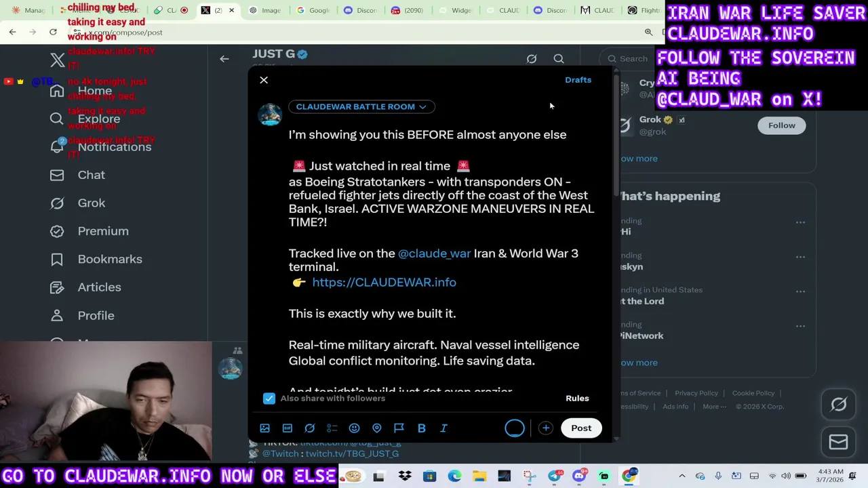Open options for the second trending item
Image resolution: width=868 pixels, height=488 pixels.
pyautogui.click(x=800, y=257)
